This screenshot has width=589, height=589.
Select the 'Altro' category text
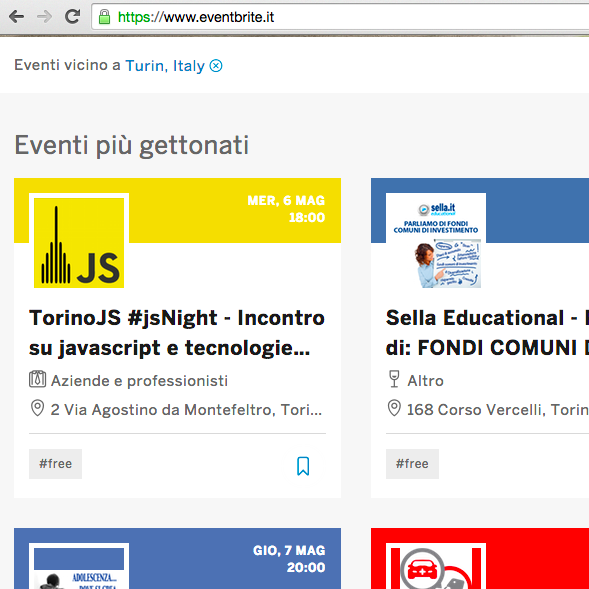click(x=426, y=381)
